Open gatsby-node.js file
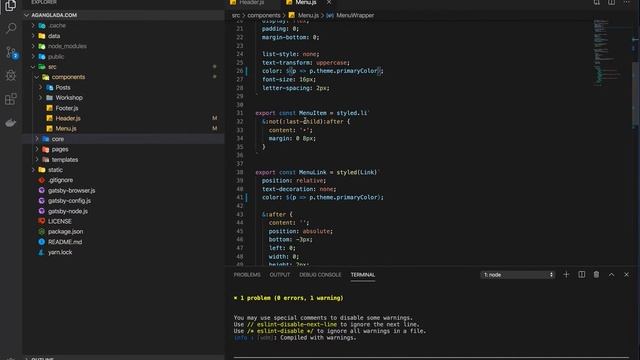 [x=68, y=211]
